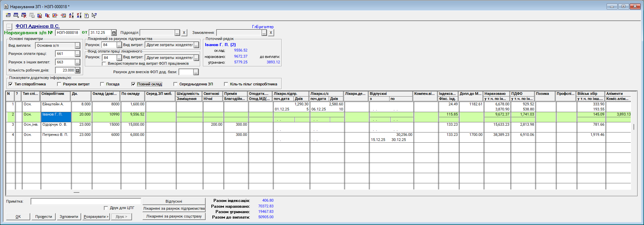This screenshot has height=225, width=644.
Task: Open the calendar picker next to date 31.12.25
Action: tap(114, 33)
